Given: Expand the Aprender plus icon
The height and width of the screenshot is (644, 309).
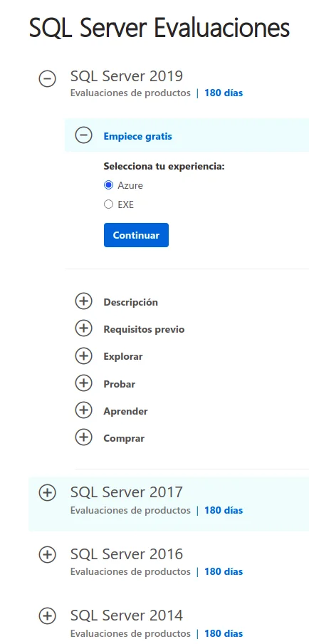Looking at the screenshot, I should pyautogui.click(x=83, y=411).
